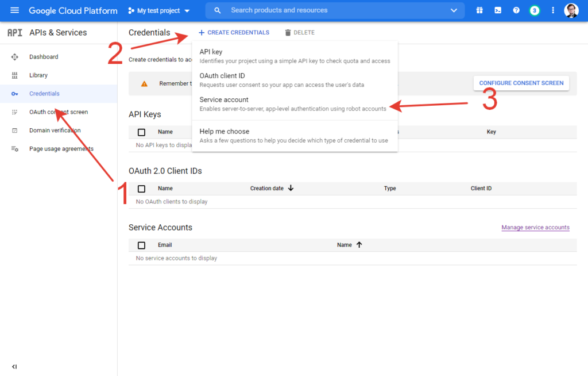
Task: Click the Delete trash icon button
Action: pos(299,33)
